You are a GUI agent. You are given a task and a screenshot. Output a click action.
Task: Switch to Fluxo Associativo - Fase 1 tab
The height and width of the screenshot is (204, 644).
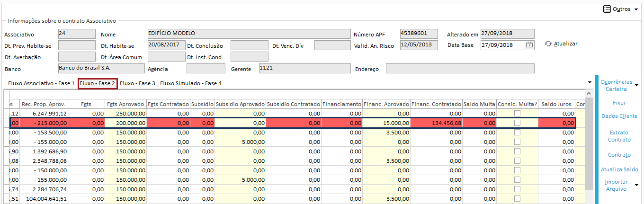click(x=41, y=83)
